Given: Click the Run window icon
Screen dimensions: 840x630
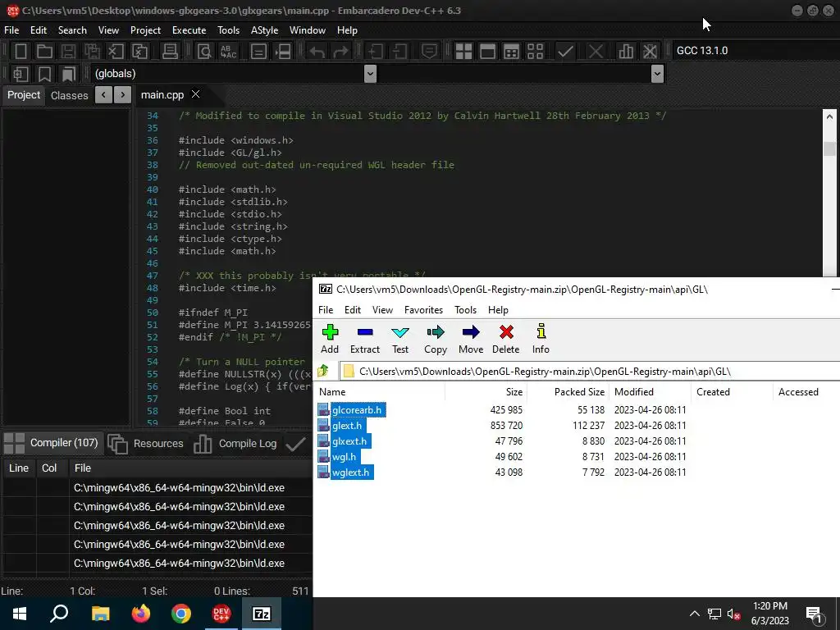Looking at the screenshot, I should click(x=487, y=52).
